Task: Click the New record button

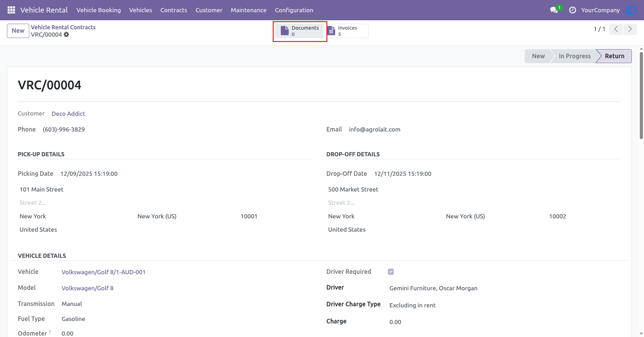Action: point(18,31)
